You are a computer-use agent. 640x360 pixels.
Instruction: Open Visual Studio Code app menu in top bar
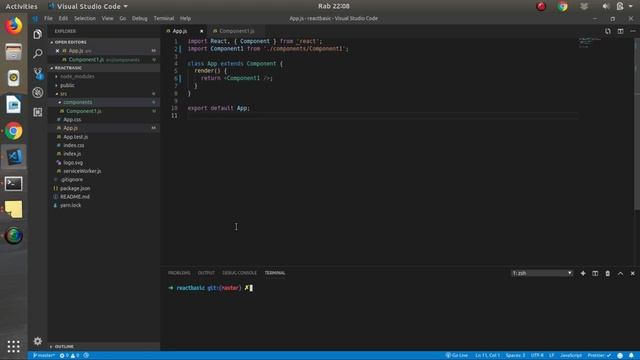(x=88, y=6)
